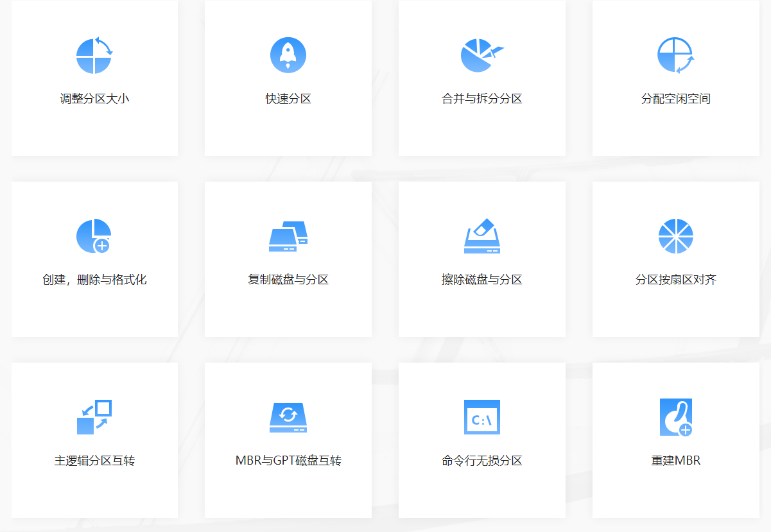Select the 复制磁盘与分区 stacked drives icon
Image resolution: width=771 pixels, height=532 pixels.
click(288, 236)
